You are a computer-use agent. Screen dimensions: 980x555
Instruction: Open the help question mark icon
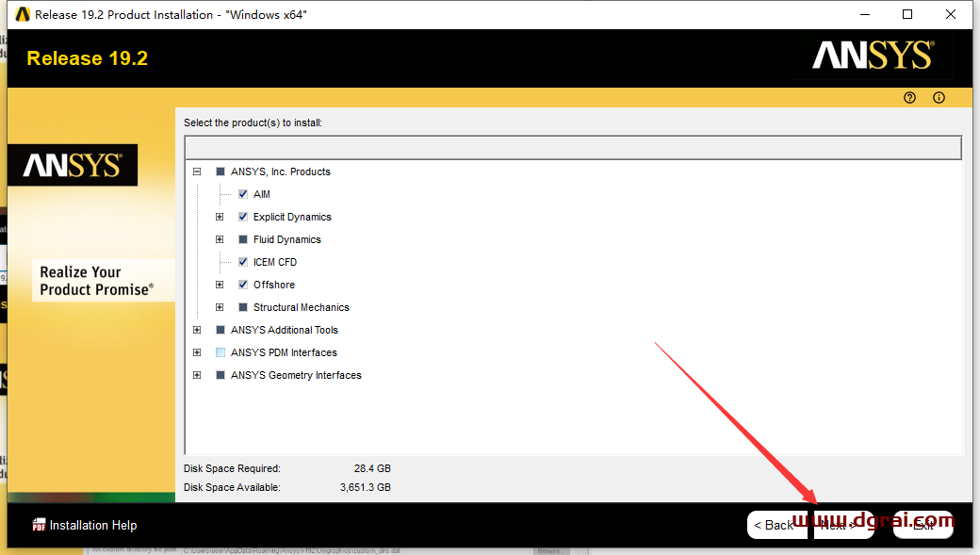click(909, 97)
